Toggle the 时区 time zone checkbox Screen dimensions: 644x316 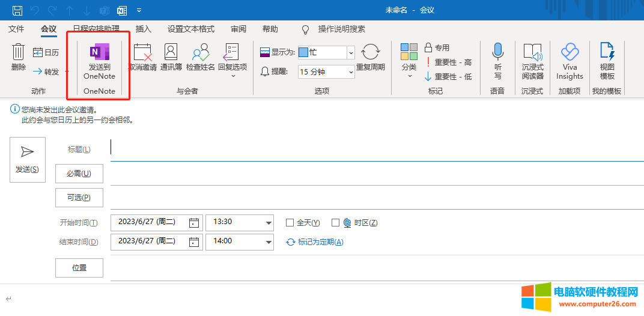tap(336, 223)
